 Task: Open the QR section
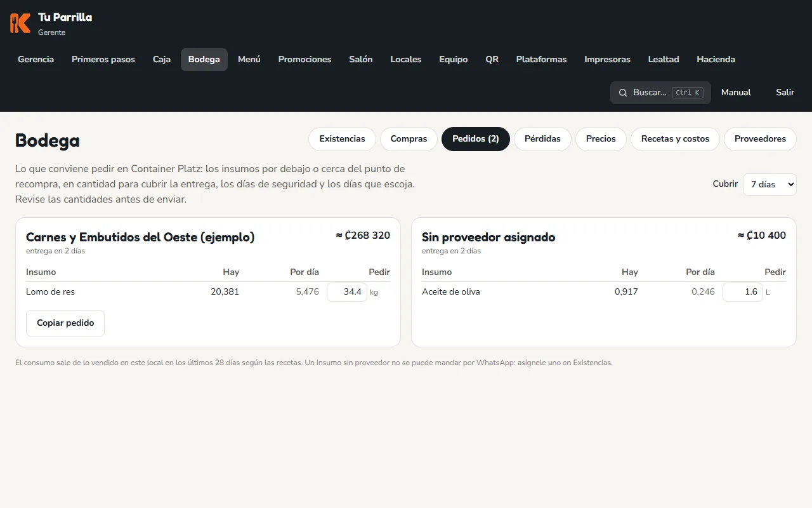point(492,60)
